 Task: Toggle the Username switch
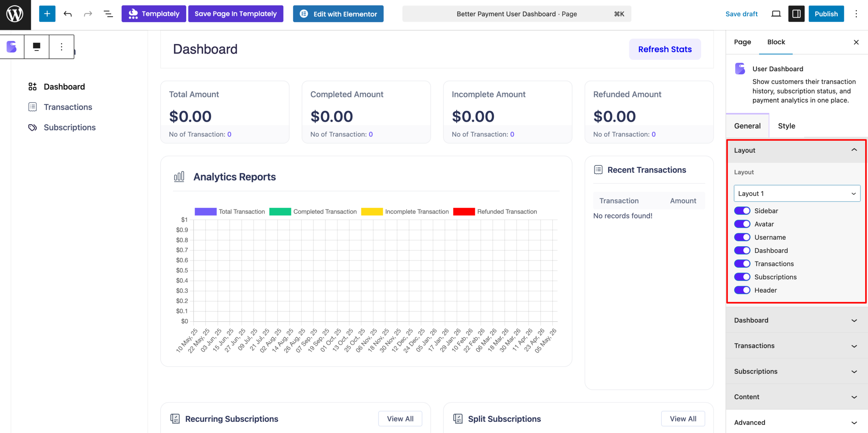(742, 237)
